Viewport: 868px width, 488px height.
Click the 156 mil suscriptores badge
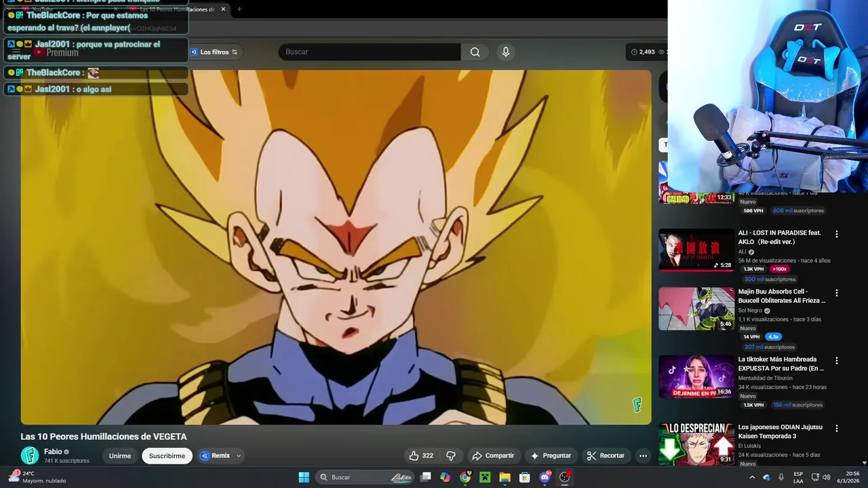(797, 405)
